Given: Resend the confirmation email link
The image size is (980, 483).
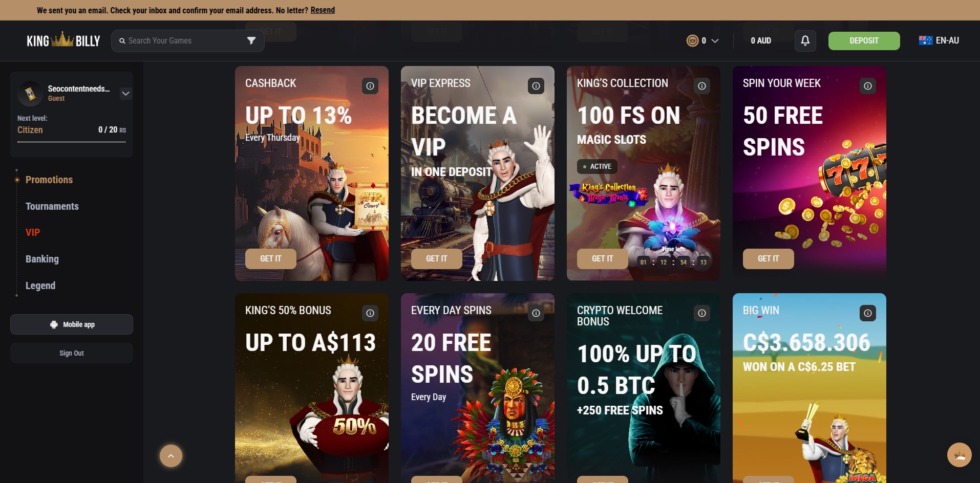Looking at the screenshot, I should pyautogui.click(x=323, y=10).
